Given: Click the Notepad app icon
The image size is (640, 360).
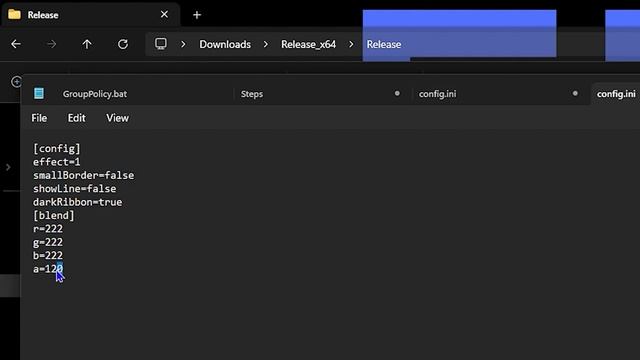Looking at the screenshot, I should pos(39,93).
